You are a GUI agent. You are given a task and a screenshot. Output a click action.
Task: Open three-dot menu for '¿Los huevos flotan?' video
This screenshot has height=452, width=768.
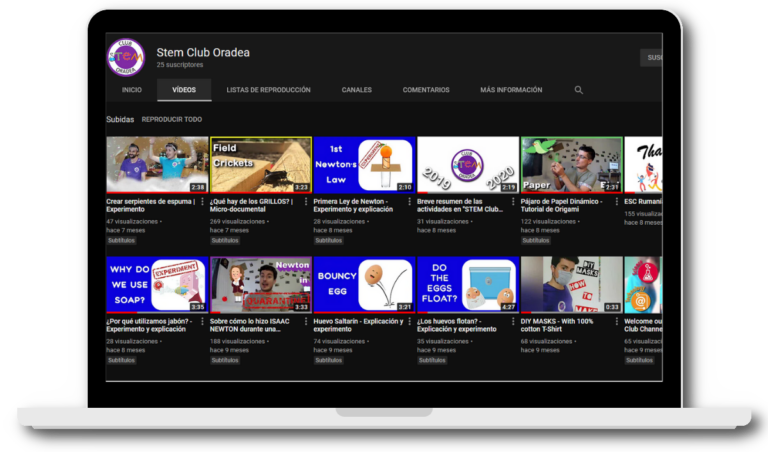click(x=513, y=322)
